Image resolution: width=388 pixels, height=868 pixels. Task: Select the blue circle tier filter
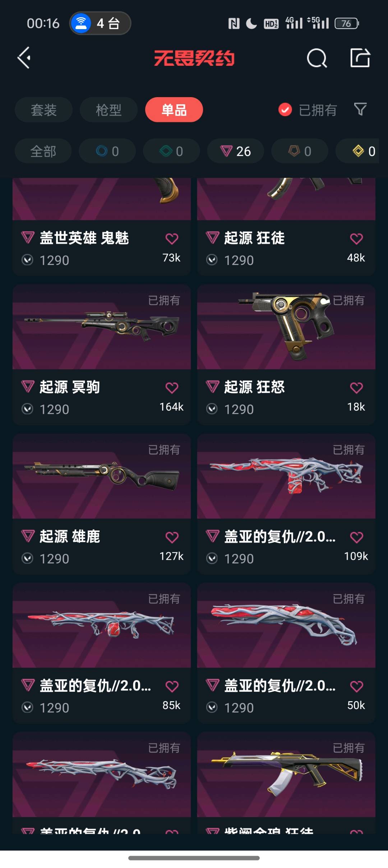[x=107, y=151]
